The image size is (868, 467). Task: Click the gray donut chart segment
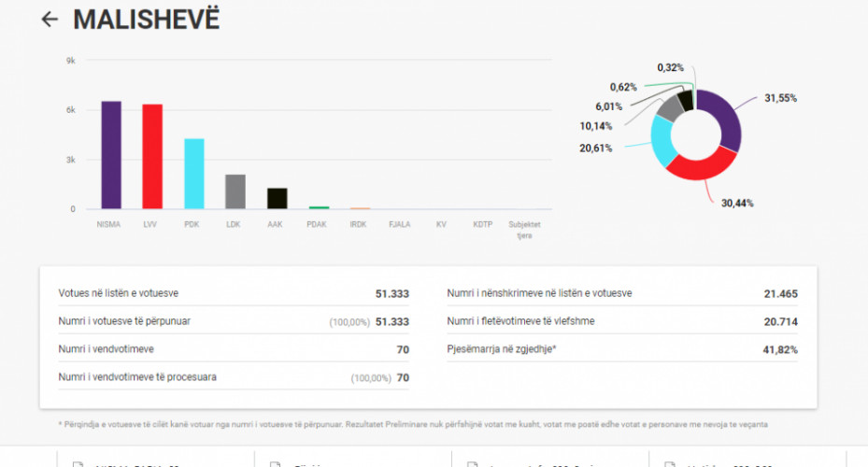(x=669, y=108)
